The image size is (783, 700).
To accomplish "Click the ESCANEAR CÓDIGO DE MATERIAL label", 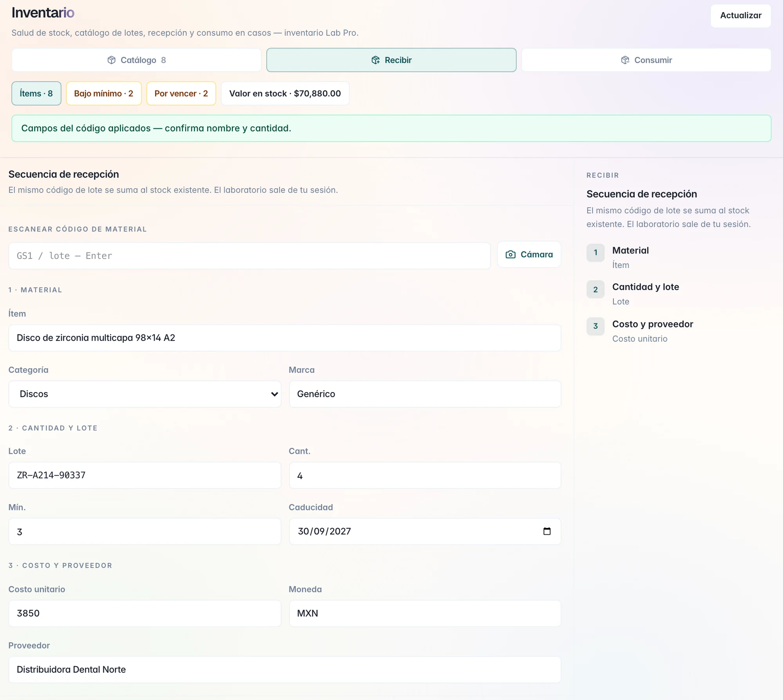I will (78, 229).
